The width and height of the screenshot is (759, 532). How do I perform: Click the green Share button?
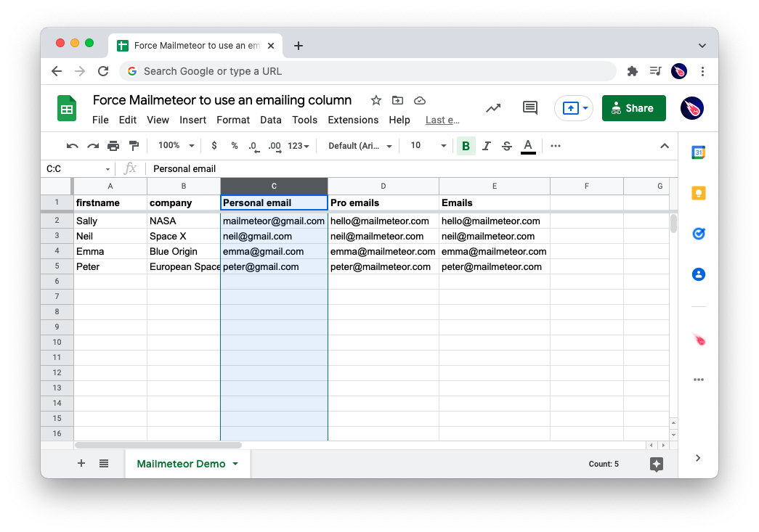(633, 108)
